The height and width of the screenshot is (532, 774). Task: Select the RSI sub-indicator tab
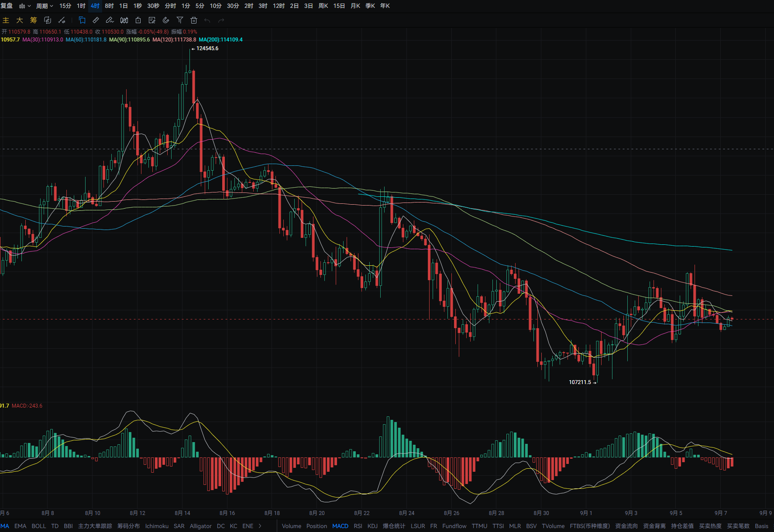(x=358, y=526)
